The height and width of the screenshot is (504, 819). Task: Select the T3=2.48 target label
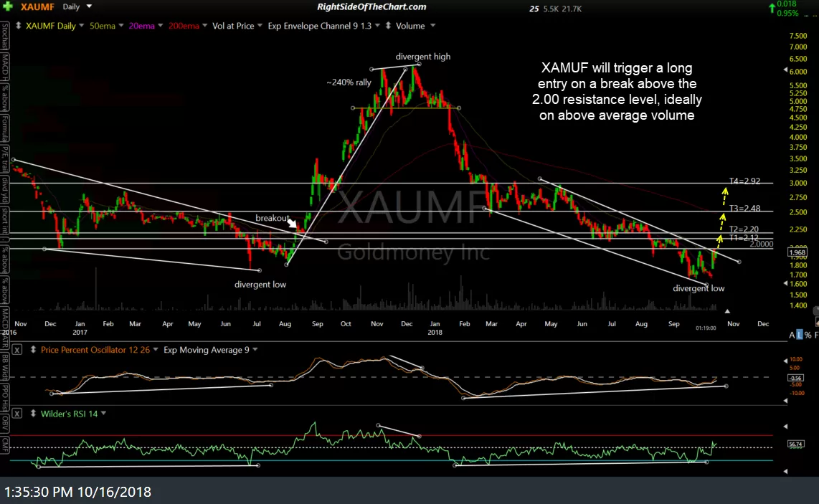click(x=744, y=209)
